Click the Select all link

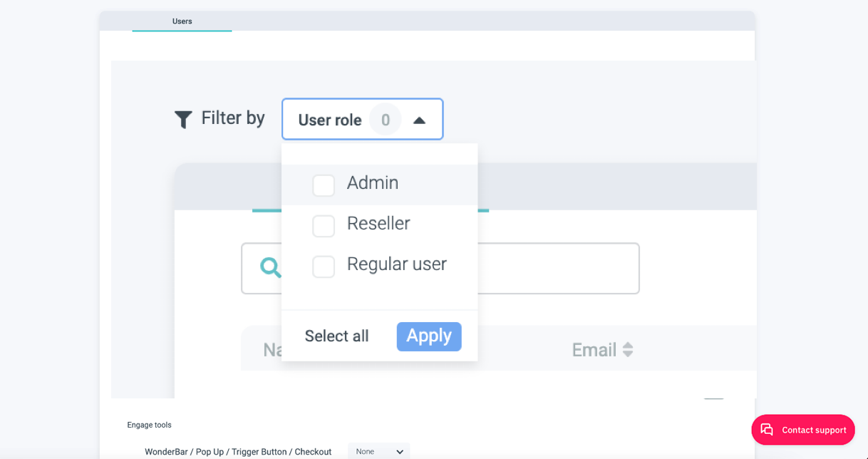337,336
